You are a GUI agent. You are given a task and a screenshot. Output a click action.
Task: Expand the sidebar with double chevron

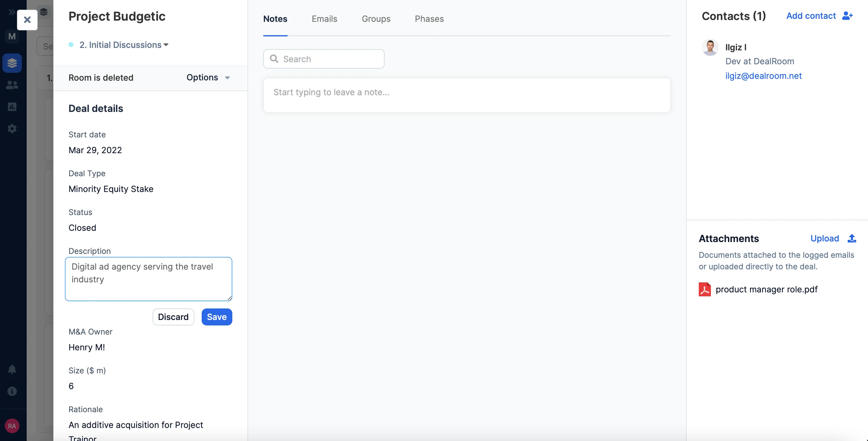pos(12,12)
